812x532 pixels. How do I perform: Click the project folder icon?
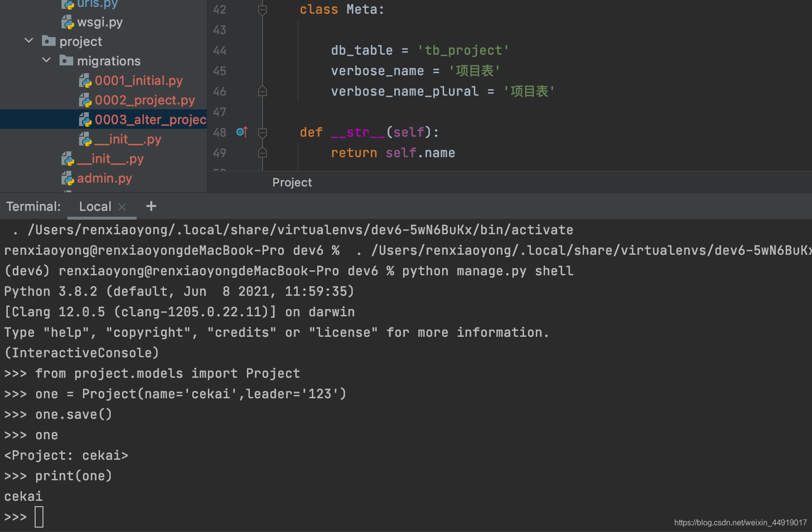[49, 41]
